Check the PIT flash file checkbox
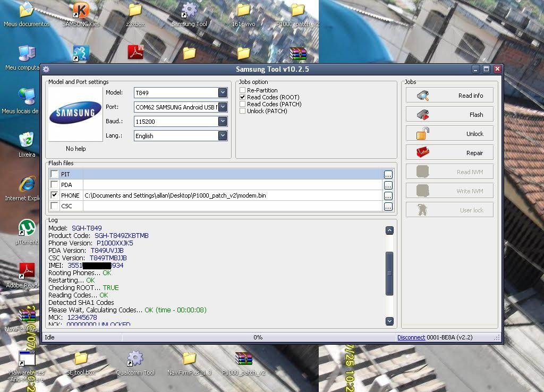 [x=54, y=174]
